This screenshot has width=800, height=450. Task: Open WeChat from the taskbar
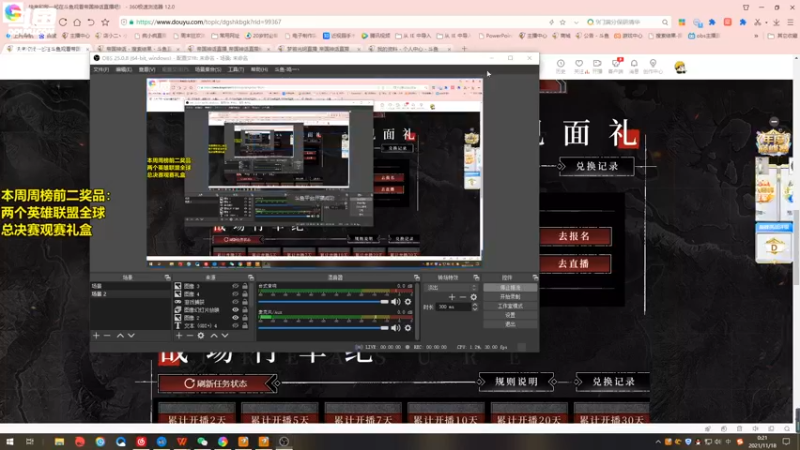[x=203, y=441]
